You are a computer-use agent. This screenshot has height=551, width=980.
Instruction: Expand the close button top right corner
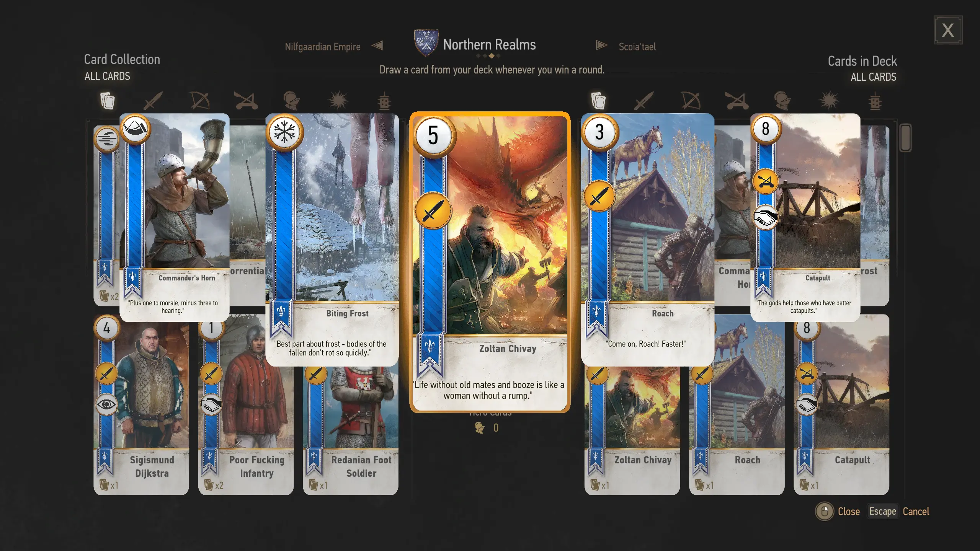tap(949, 29)
